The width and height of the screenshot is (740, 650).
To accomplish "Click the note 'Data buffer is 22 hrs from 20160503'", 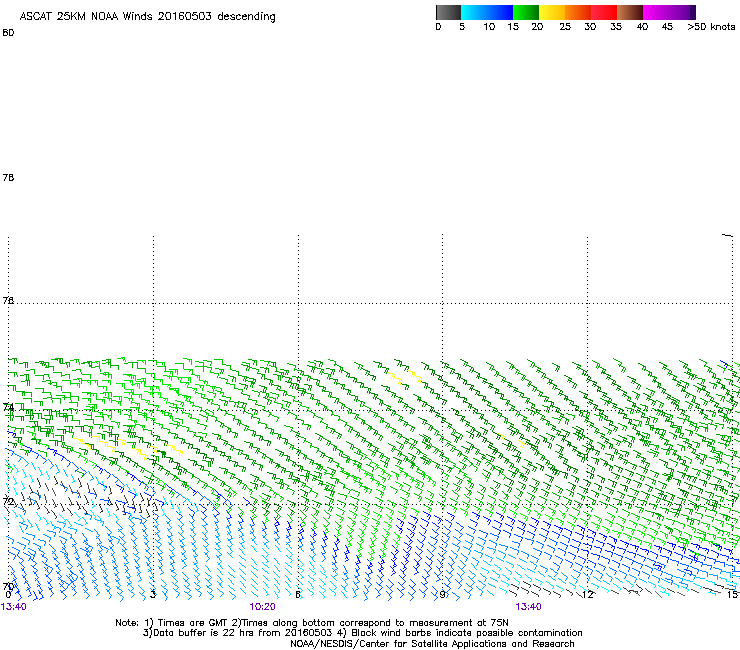I will 243,633.
